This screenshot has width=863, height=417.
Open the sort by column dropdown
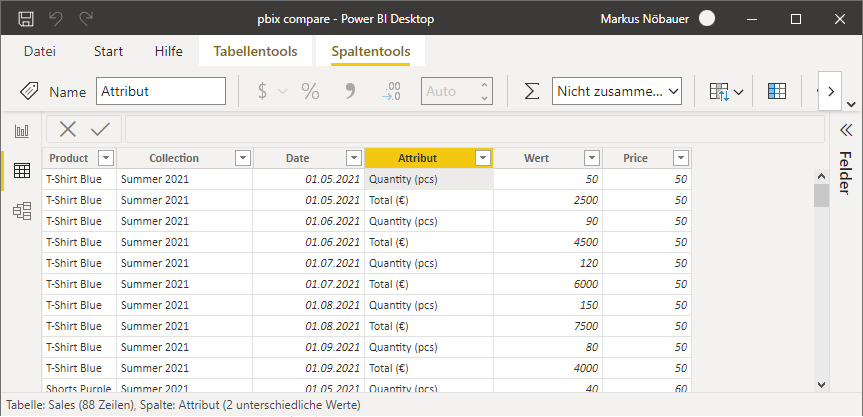tap(727, 91)
